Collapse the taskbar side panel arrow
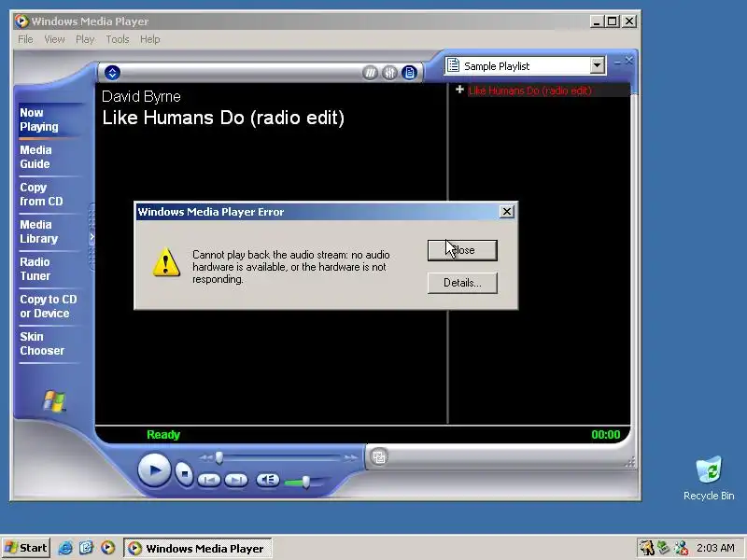 (x=92, y=237)
